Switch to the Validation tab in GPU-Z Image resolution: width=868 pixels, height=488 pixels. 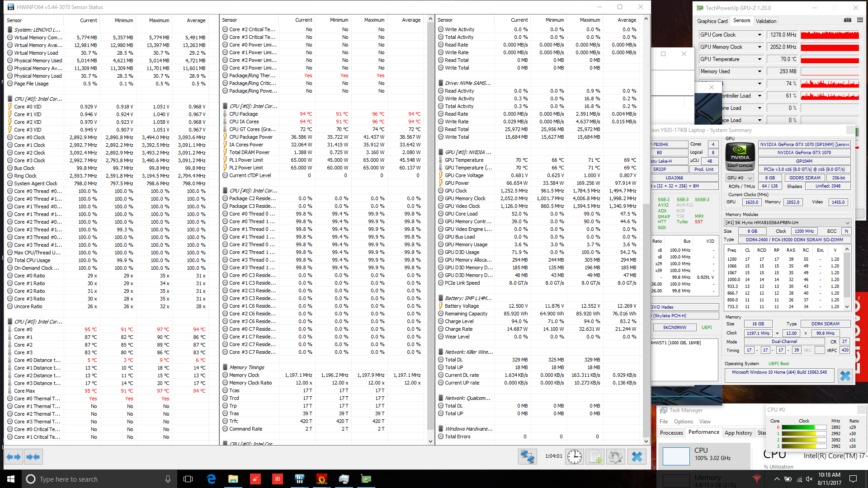tap(766, 21)
